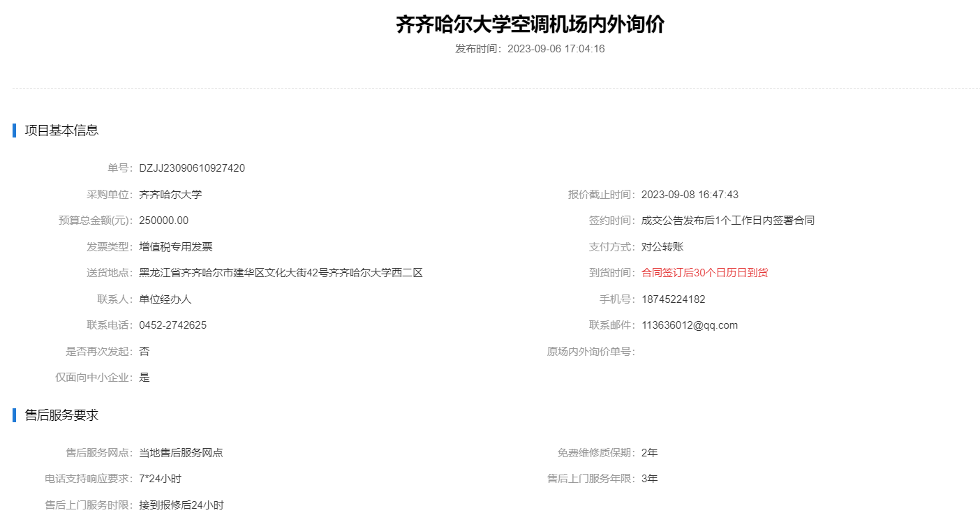Click the purchasing unit value 齐齐哈尔大学
The height and width of the screenshot is (529, 980).
click(x=170, y=195)
